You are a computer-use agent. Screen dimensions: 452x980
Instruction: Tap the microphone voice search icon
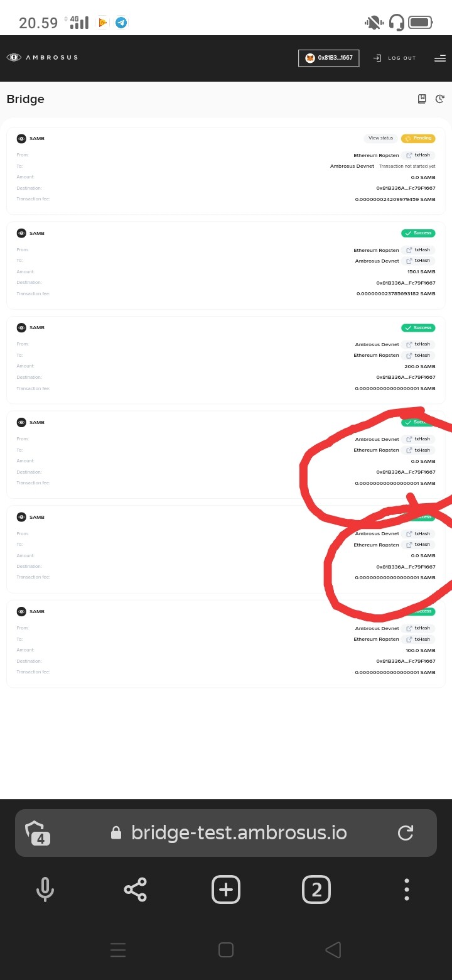[x=45, y=890]
